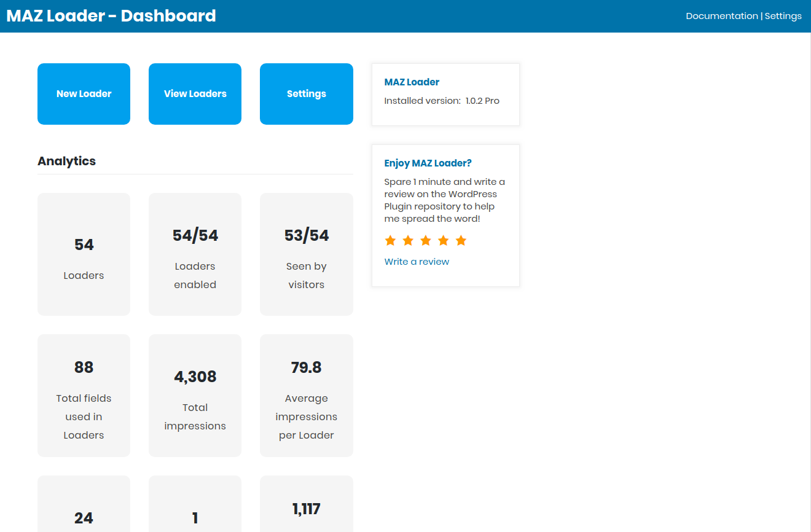Click the Total fields used in Loaders label
The height and width of the screenshot is (532, 811).
click(x=84, y=417)
